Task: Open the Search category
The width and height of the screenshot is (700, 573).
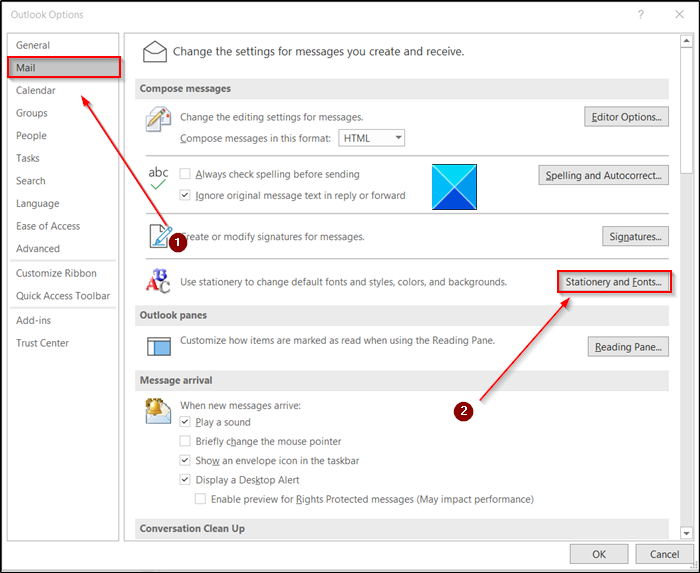Action: point(63,181)
